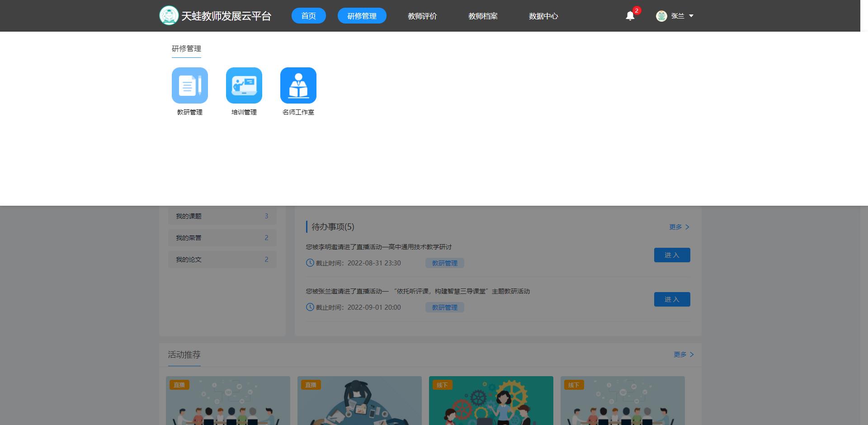Click the 研修管理 panel heading
This screenshot has height=425, width=868.
click(186, 49)
